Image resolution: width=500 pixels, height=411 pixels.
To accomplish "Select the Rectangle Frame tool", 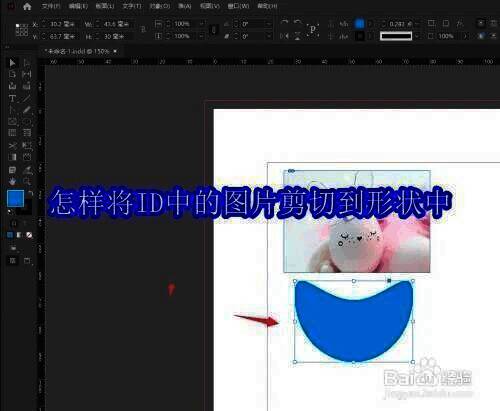I will coord(12,121).
